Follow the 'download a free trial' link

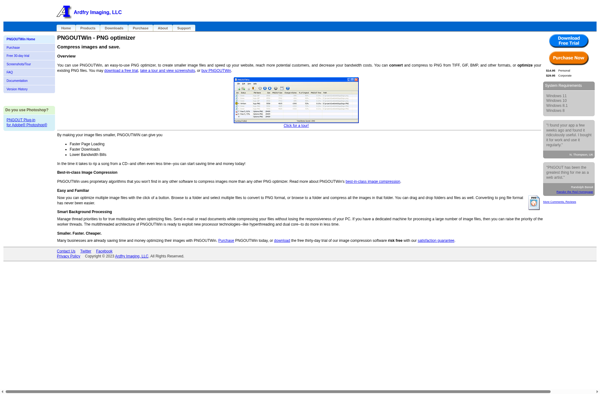(x=121, y=71)
